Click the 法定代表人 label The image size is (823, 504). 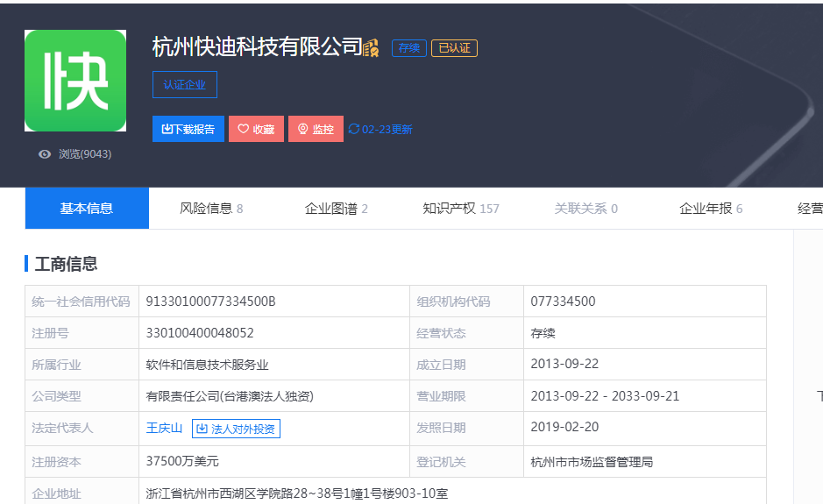coord(62,428)
